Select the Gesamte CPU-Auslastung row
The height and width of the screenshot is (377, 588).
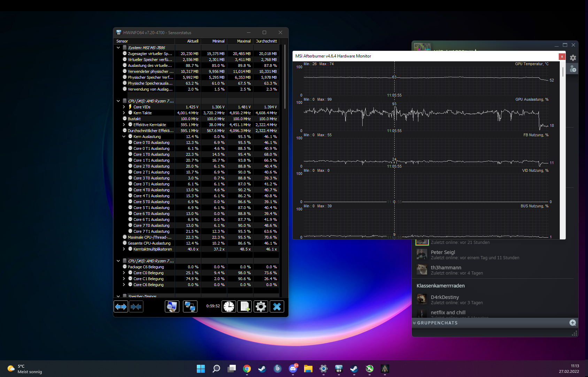tap(197, 243)
